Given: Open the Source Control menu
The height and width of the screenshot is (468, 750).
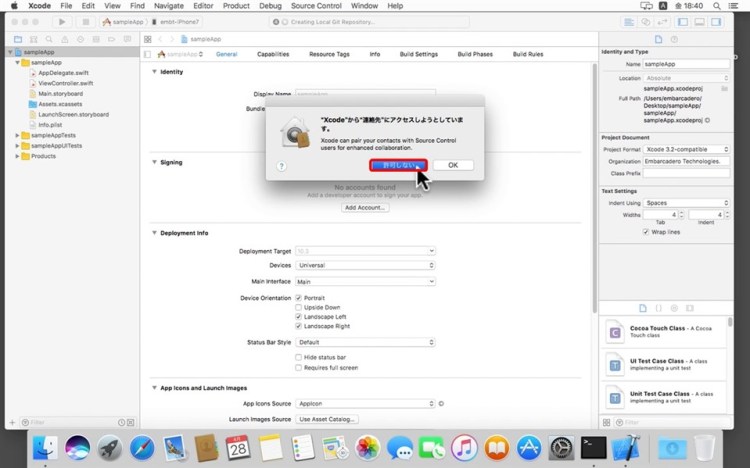Looking at the screenshot, I should click(x=316, y=6).
